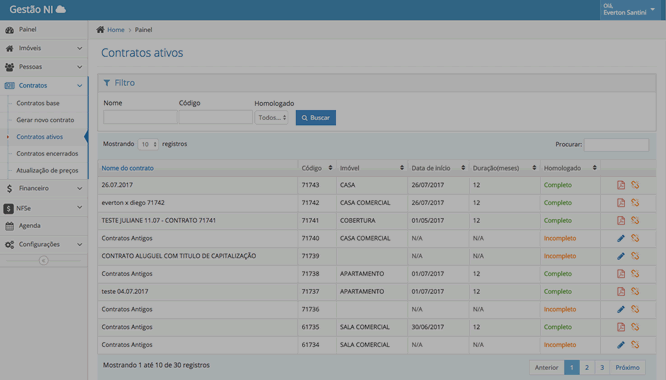Viewport: 666px width, 380px height.
Task: Click the orange link icon for contract 61734
Action: 635,345
